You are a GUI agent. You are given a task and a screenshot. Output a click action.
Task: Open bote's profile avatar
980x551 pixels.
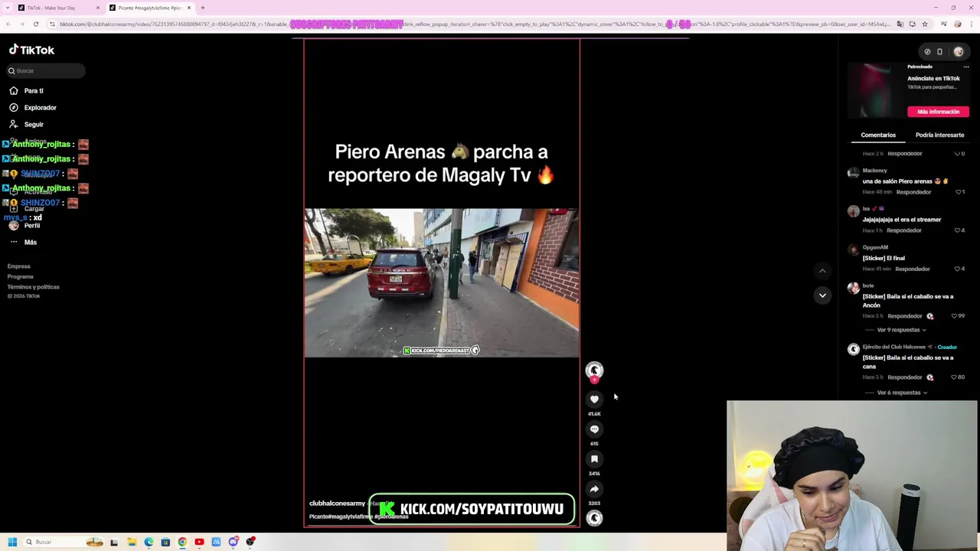tap(853, 289)
